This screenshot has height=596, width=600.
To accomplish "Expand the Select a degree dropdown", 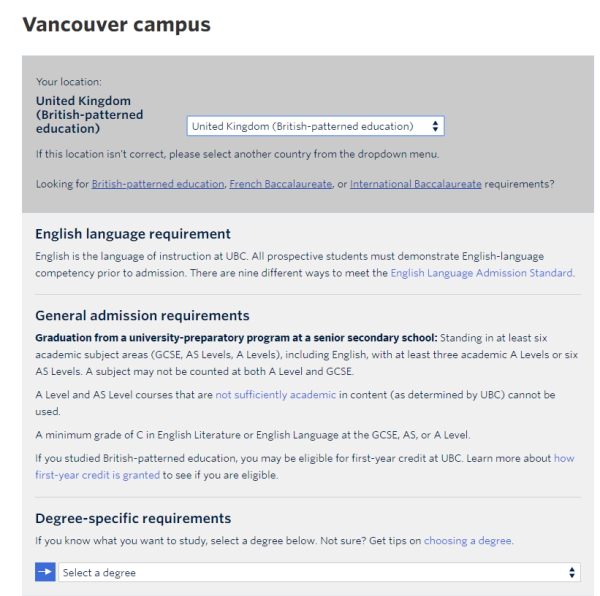I will [x=319, y=572].
